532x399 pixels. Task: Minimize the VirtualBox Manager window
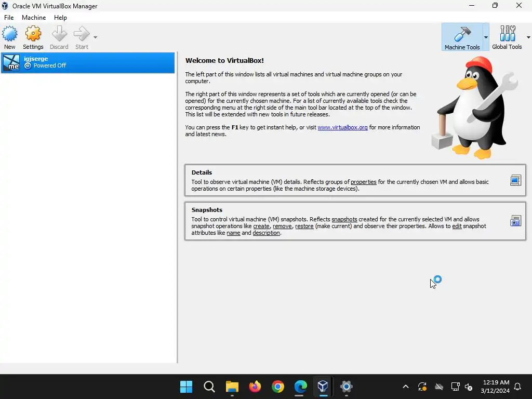[472, 5]
